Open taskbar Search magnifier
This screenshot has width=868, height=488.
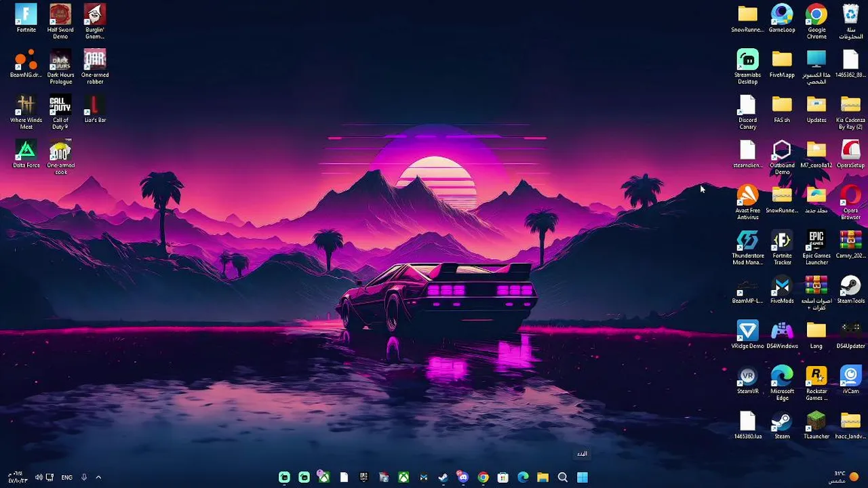[563, 477]
